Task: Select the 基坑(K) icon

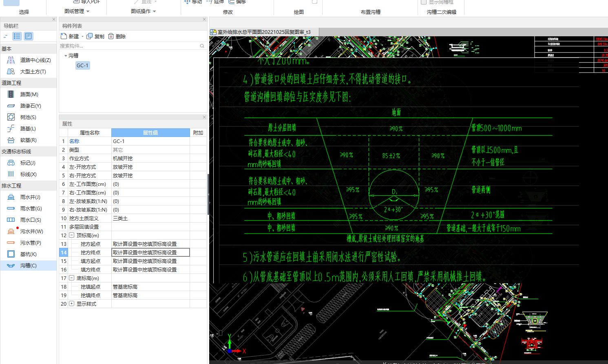Action: pos(11,254)
